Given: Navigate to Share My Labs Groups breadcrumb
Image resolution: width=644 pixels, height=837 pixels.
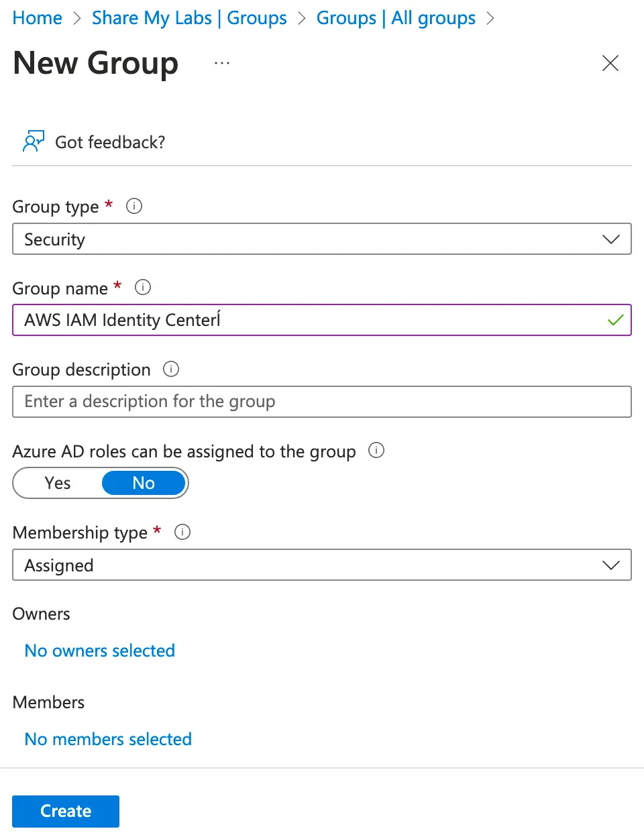Looking at the screenshot, I should (189, 18).
